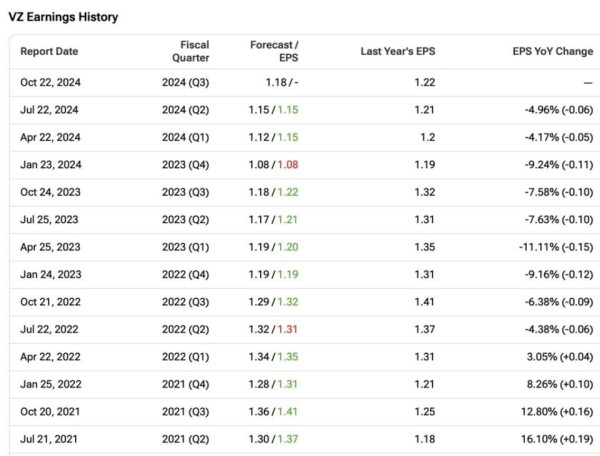Click forecast/EPS '1.32 / 1.31'
This screenshot has width=600, height=456.
[x=273, y=329]
